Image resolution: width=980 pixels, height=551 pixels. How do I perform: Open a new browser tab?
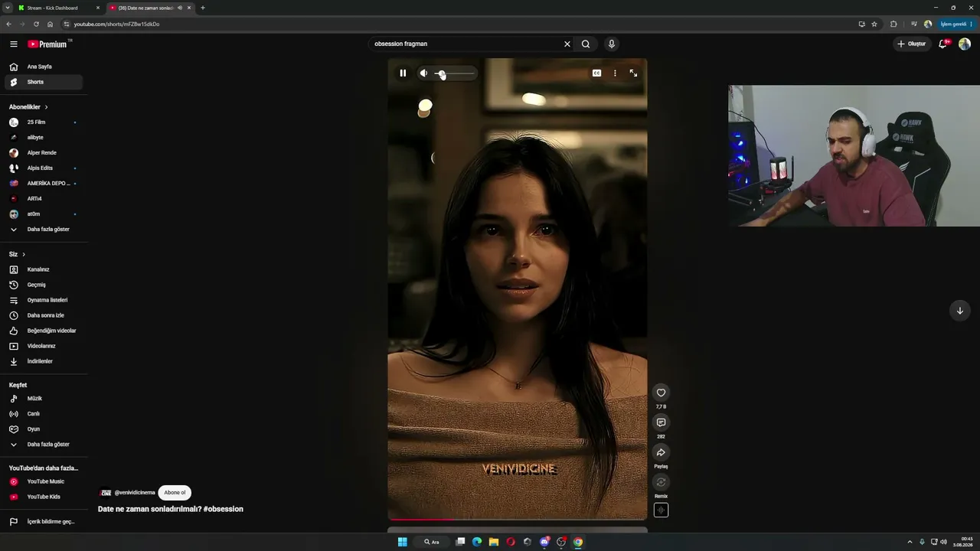(x=203, y=8)
